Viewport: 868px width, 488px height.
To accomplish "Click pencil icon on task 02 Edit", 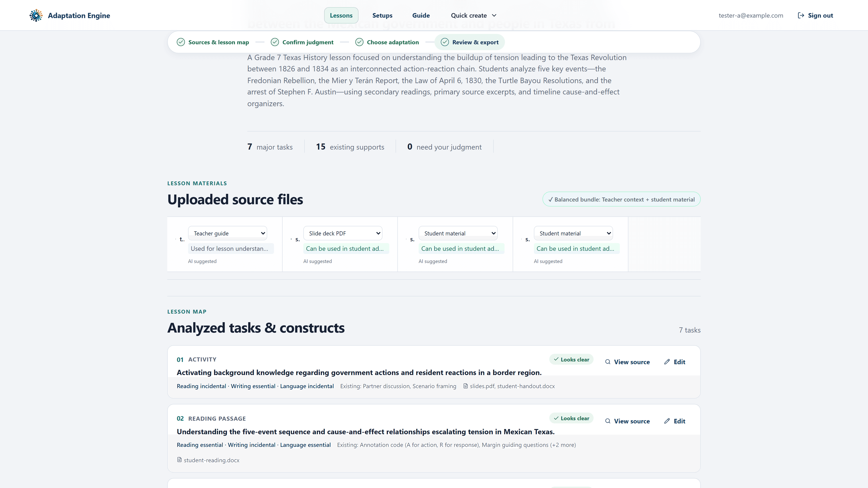I will pos(667,421).
